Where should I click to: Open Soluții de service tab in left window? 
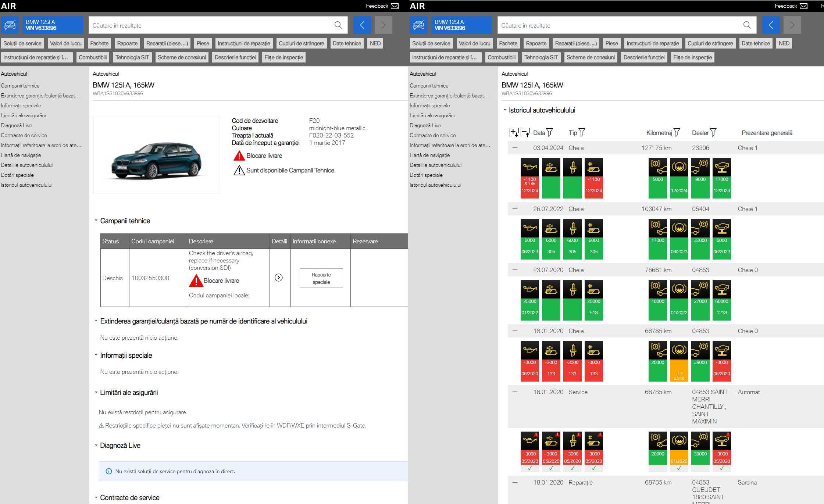pos(22,43)
